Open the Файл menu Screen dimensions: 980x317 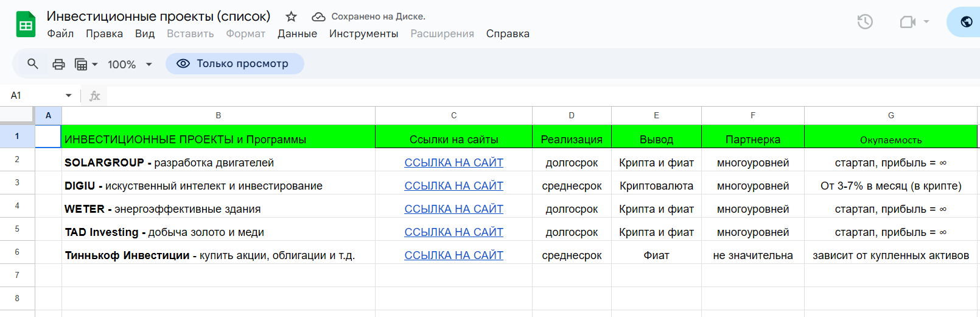pos(60,34)
